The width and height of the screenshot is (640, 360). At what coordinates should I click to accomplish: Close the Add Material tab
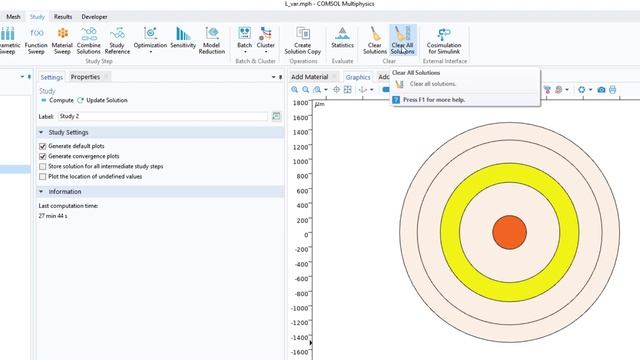[334, 77]
